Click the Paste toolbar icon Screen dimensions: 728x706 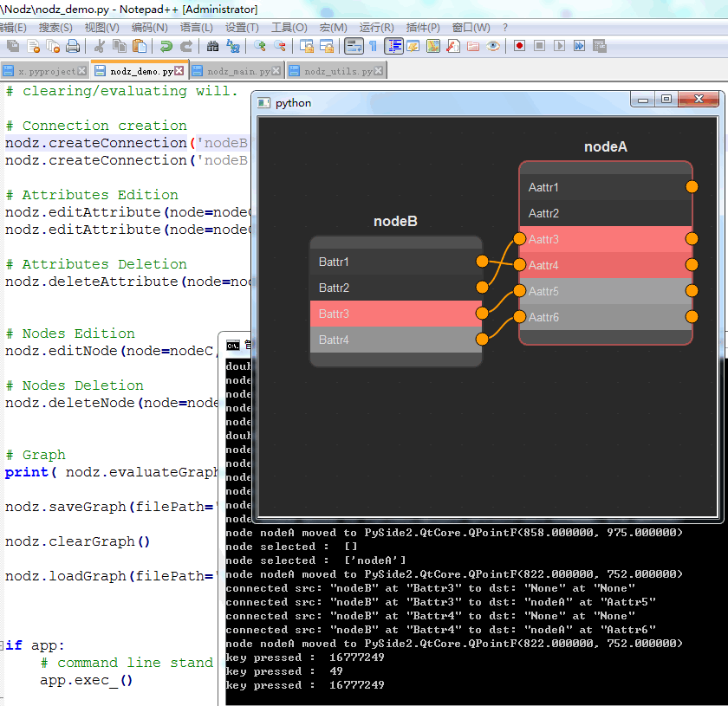pyautogui.click(x=140, y=46)
